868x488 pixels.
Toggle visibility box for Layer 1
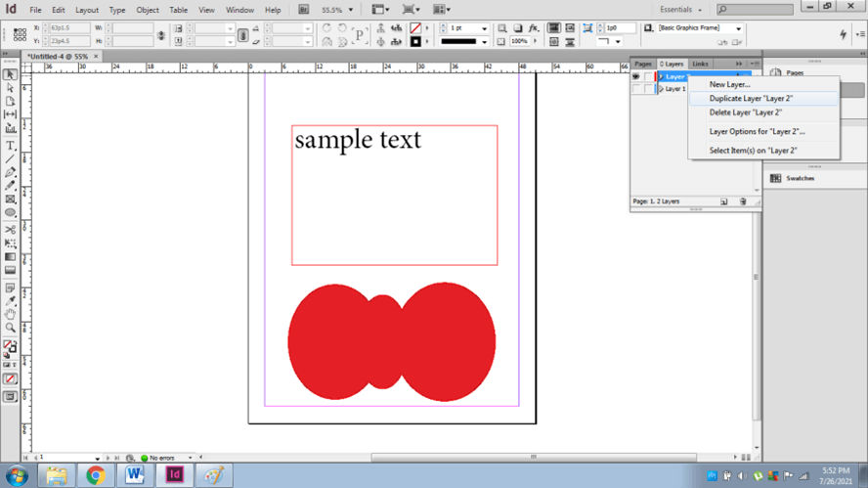tap(636, 89)
